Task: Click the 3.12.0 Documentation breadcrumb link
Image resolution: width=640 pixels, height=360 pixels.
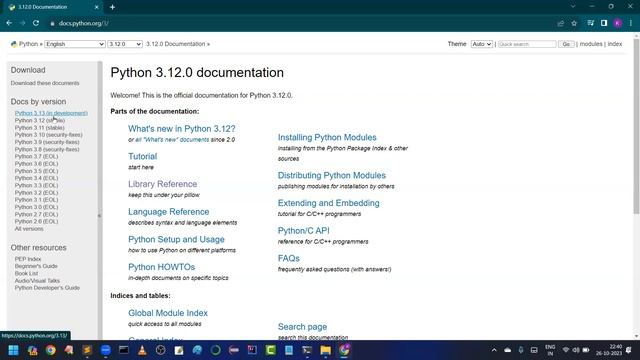Action: (176, 44)
